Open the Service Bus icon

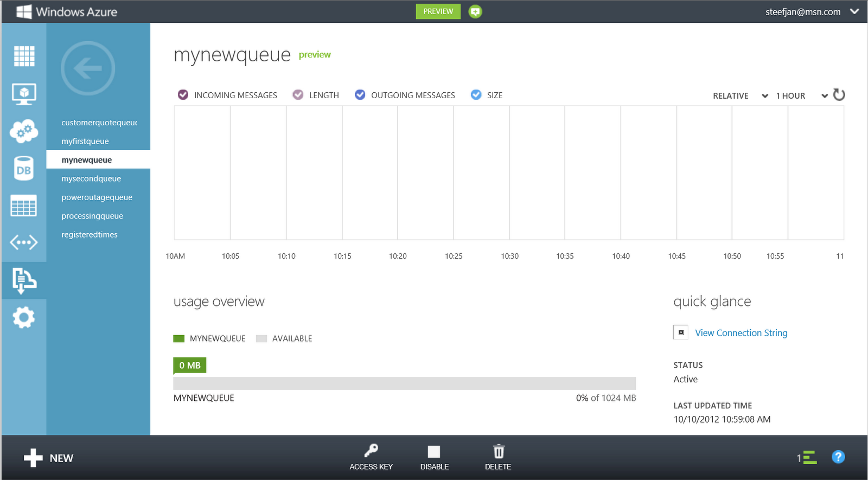coord(24,280)
